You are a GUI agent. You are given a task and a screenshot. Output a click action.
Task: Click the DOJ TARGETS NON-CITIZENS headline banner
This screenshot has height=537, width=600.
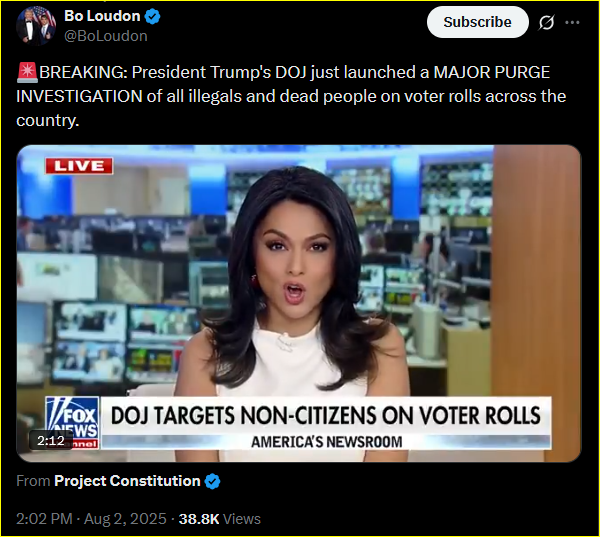[x=326, y=416]
